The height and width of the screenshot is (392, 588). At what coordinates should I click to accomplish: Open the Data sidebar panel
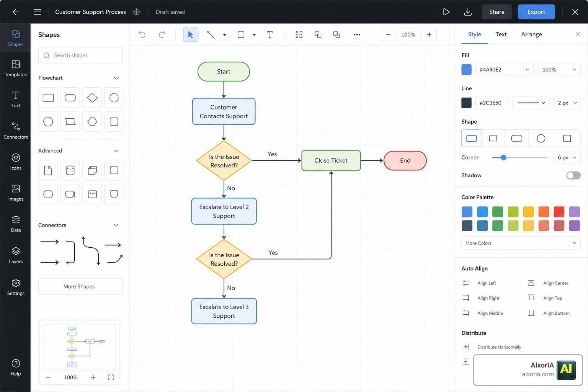pos(15,224)
